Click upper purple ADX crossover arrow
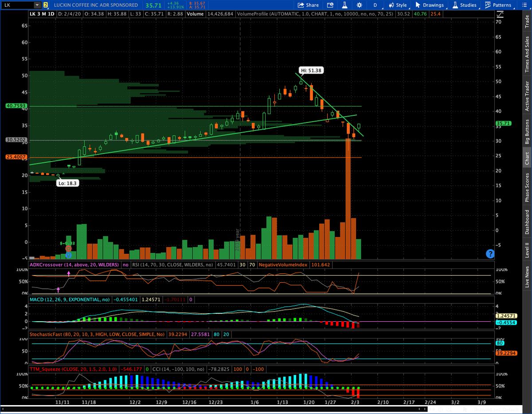Screen dimensions: 532x414 point(69,274)
